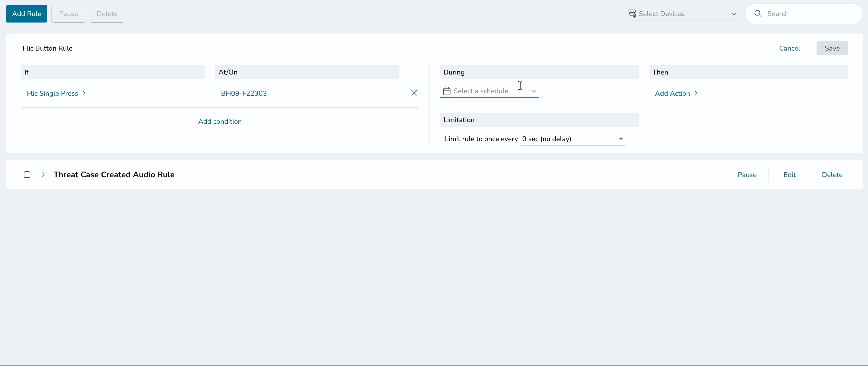The width and height of the screenshot is (868, 366).
Task: Edit the Threat Case Created Audio Rule
Action: (x=789, y=174)
